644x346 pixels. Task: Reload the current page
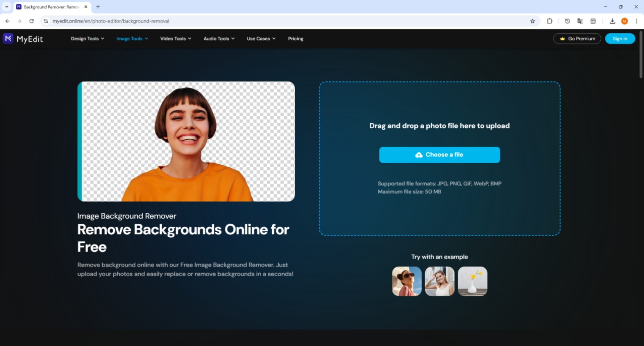point(32,21)
